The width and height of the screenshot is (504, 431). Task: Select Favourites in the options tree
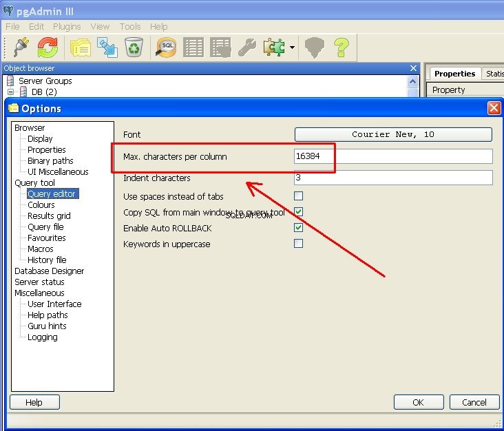click(47, 238)
